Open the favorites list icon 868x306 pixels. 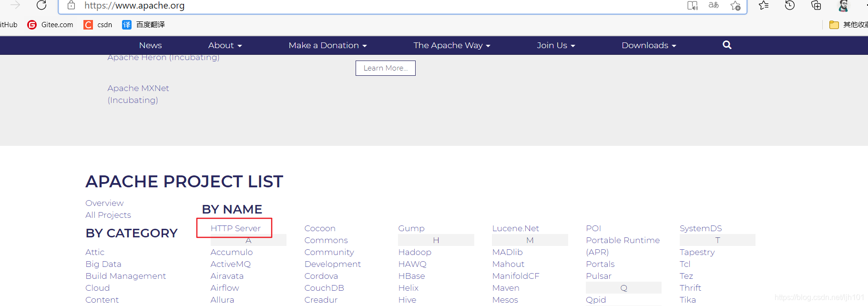(764, 5)
